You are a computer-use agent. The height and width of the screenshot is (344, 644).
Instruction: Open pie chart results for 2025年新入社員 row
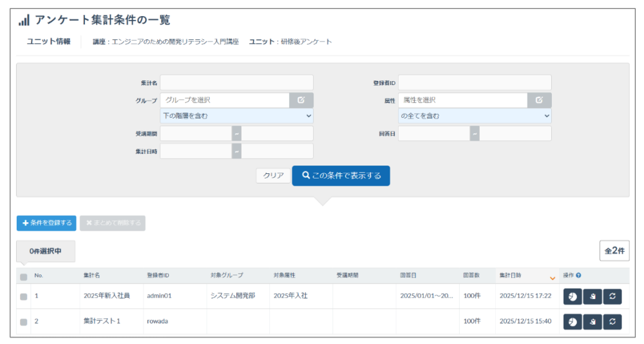tap(573, 296)
